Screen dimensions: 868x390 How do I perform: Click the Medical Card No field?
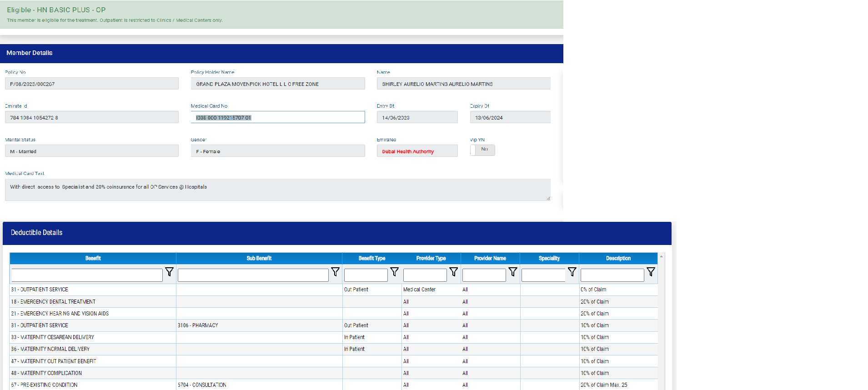(277, 117)
